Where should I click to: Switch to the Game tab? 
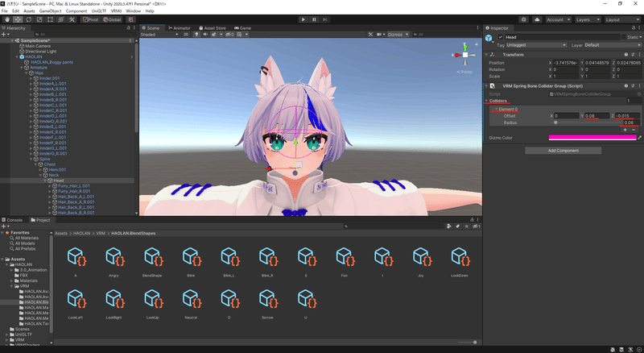[x=243, y=28]
